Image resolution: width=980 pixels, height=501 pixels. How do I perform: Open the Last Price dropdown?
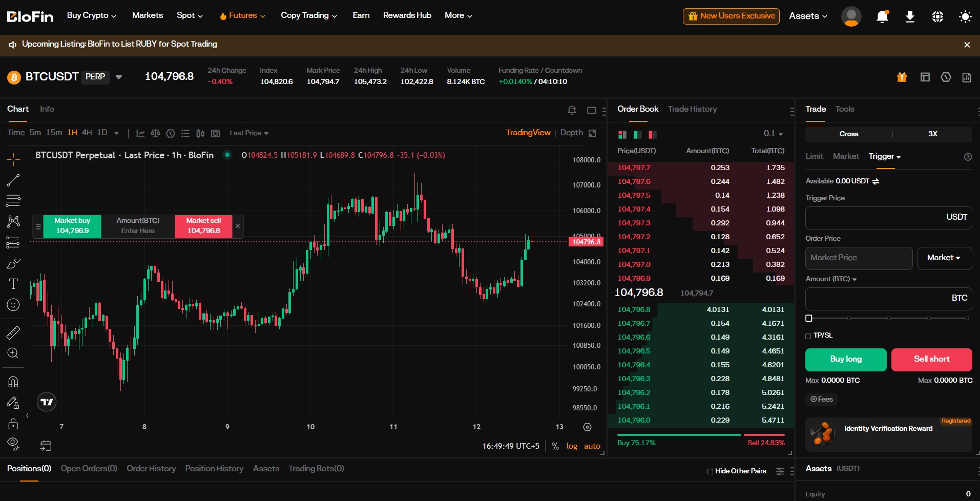tap(248, 133)
